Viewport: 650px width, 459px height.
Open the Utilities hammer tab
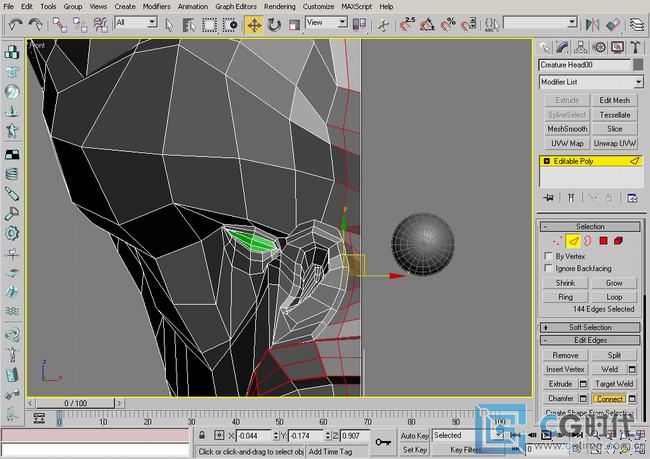(x=635, y=47)
